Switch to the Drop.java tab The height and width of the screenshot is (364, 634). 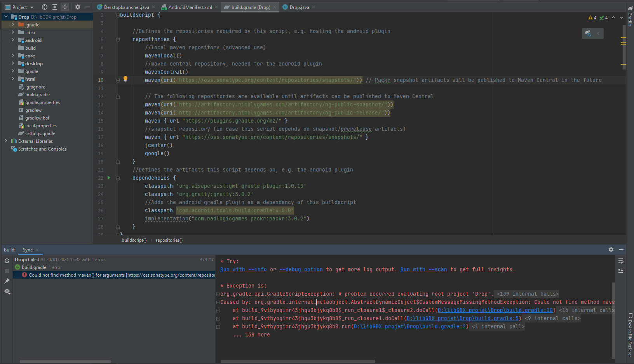(299, 7)
